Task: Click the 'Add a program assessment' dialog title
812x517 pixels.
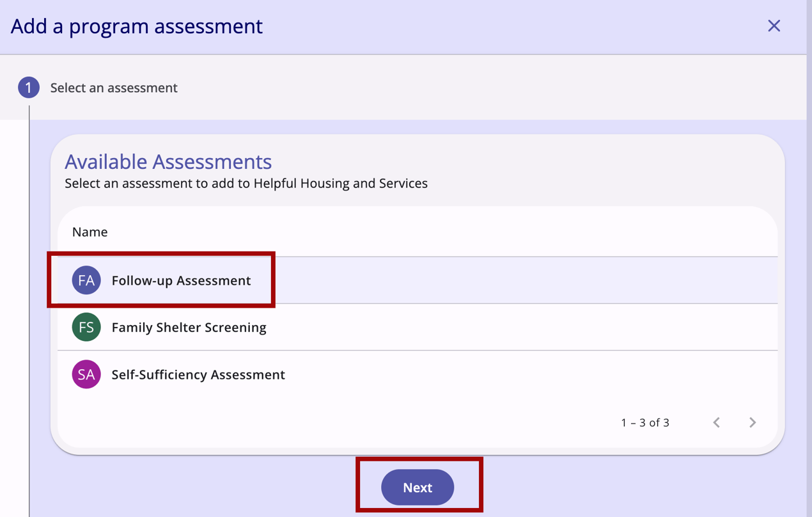Action: point(136,26)
